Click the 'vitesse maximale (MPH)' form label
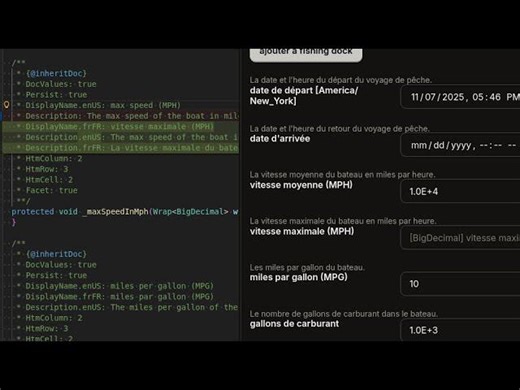Image resolution: width=520 pixels, height=390 pixels. [x=302, y=231]
